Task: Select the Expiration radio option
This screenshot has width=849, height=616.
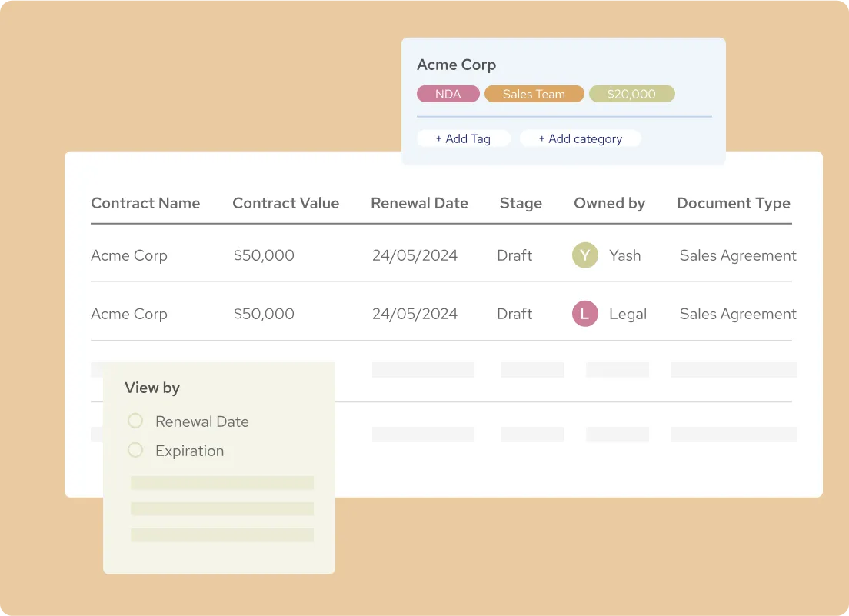Action: [135, 450]
